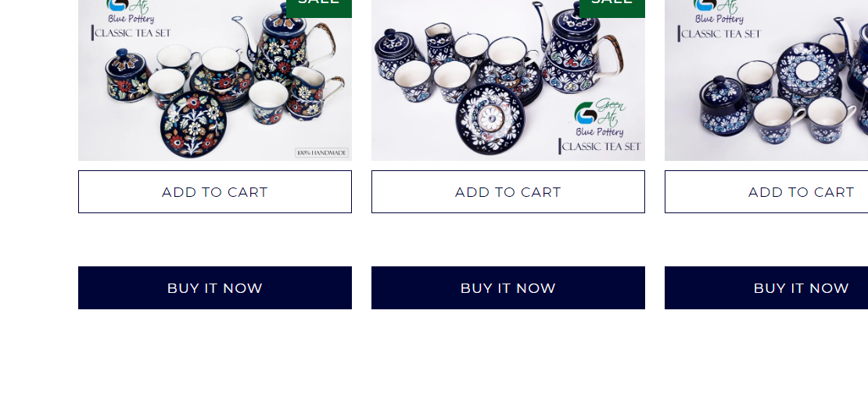Screen dimensions: 868x396
Task: Select Buy It Now under middle product
Action: click(508, 288)
